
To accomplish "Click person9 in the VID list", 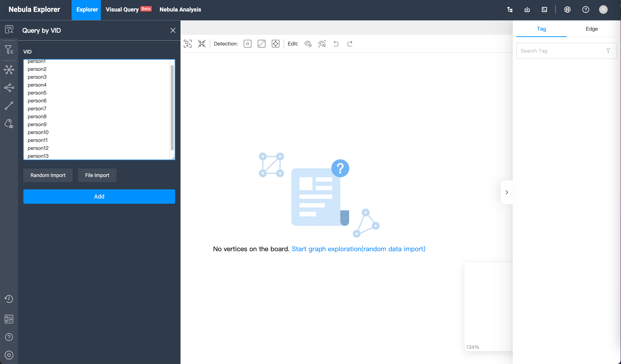I will pyautogui.click(x=37, y=124).
